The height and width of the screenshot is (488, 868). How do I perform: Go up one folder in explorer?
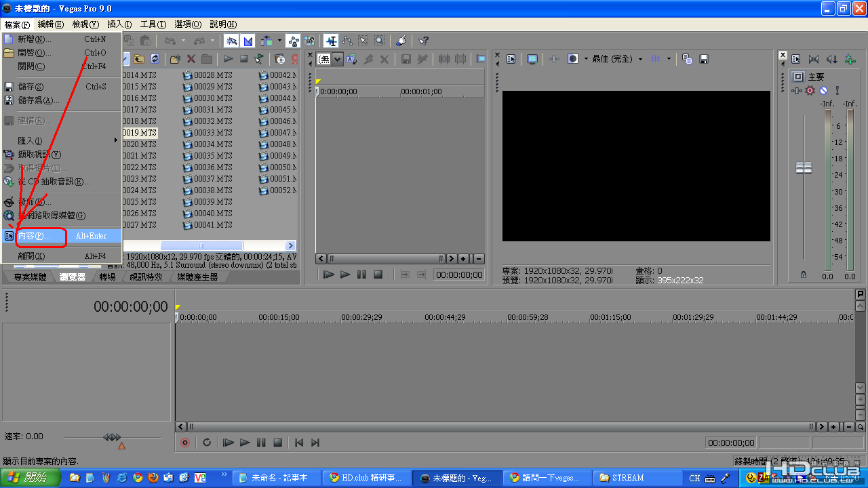(139, 59)
